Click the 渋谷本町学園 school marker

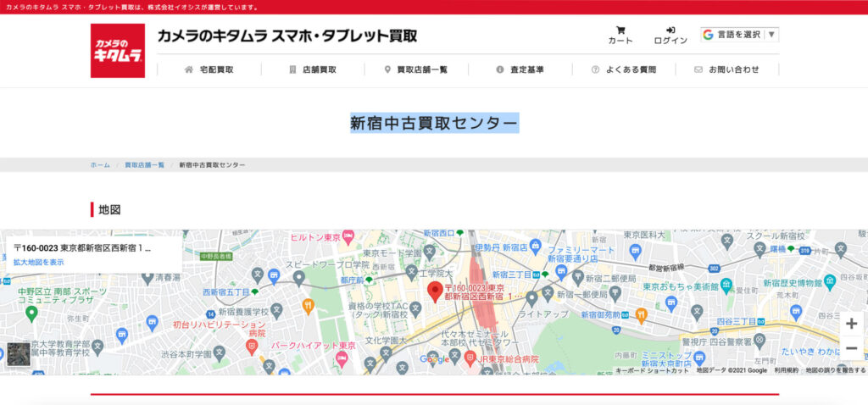pos(220,352)
